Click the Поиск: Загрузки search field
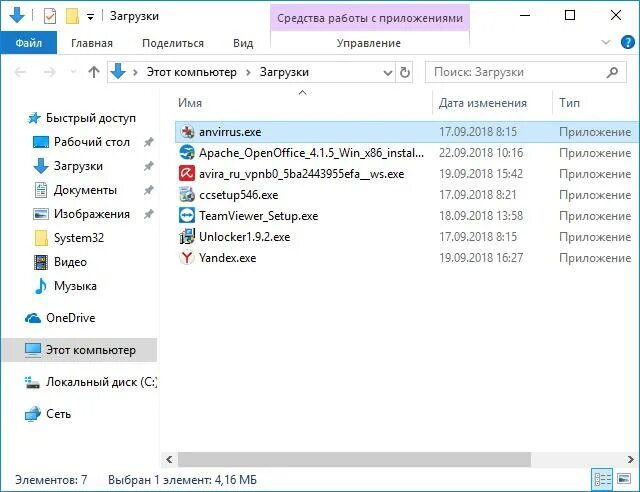 (x=526, y=72)
